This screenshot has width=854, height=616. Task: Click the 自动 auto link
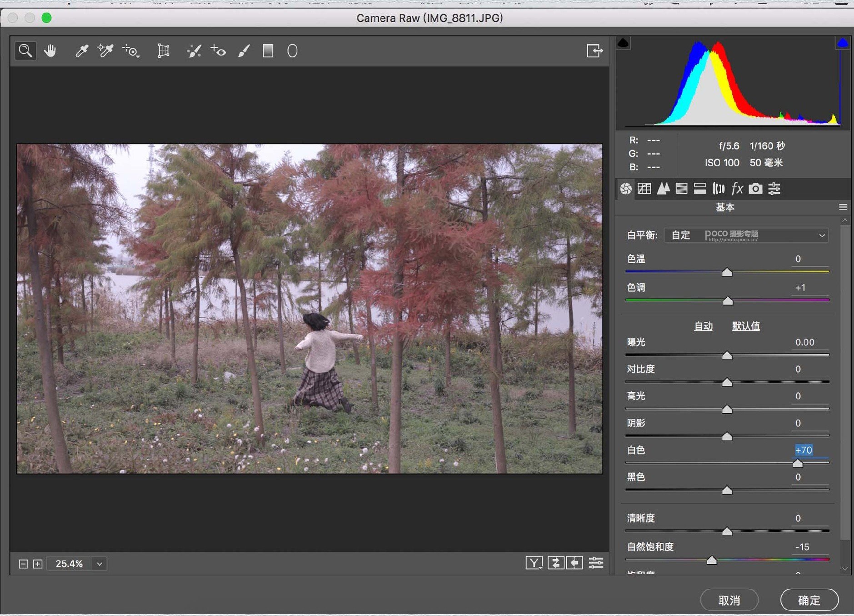coord(703,326)
